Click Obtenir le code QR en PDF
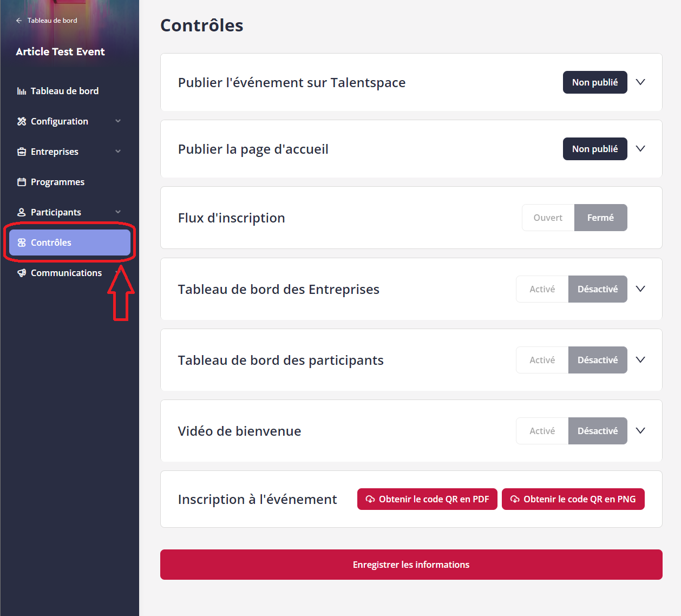The image size is (681, 616). 427,499
